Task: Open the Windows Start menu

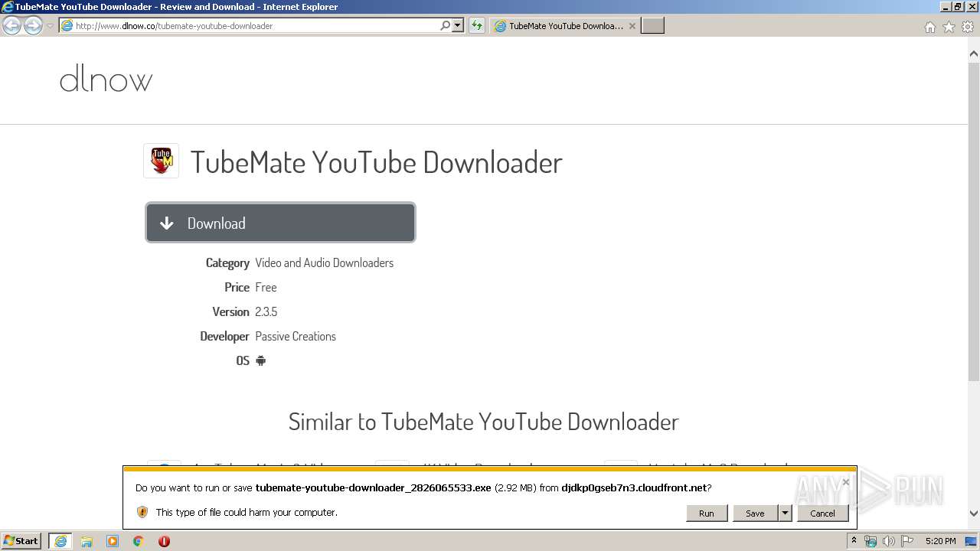Action: pyautogui.click(x=21, y=540)
